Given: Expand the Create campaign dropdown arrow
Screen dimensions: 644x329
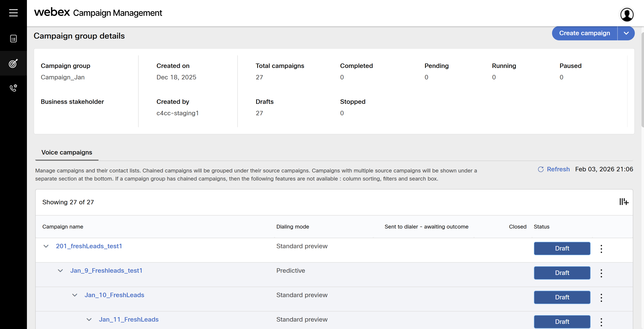Looking at the screenshot, I should click(626, 33).
